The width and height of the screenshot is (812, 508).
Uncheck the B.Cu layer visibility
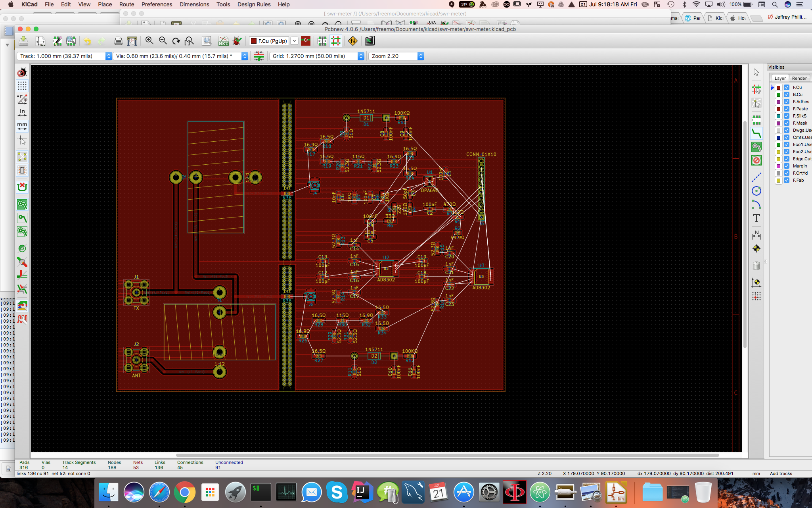787,94
